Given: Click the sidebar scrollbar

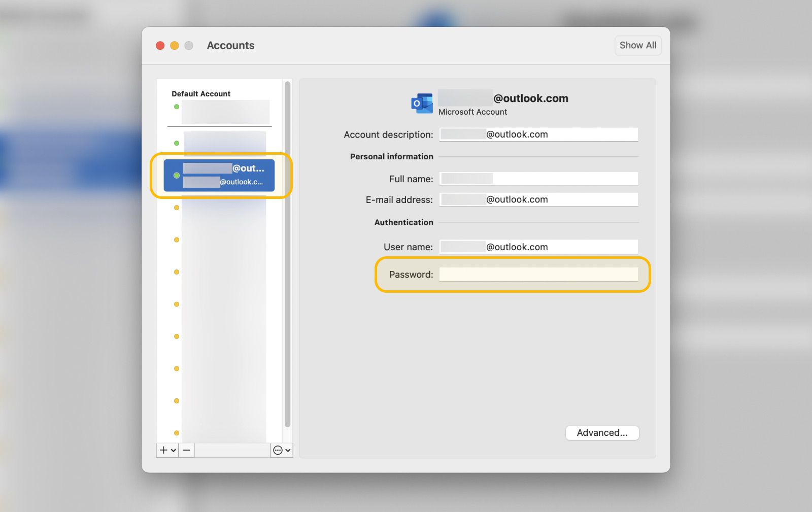Looking at the screenshot, I should (x=288, y=254).
